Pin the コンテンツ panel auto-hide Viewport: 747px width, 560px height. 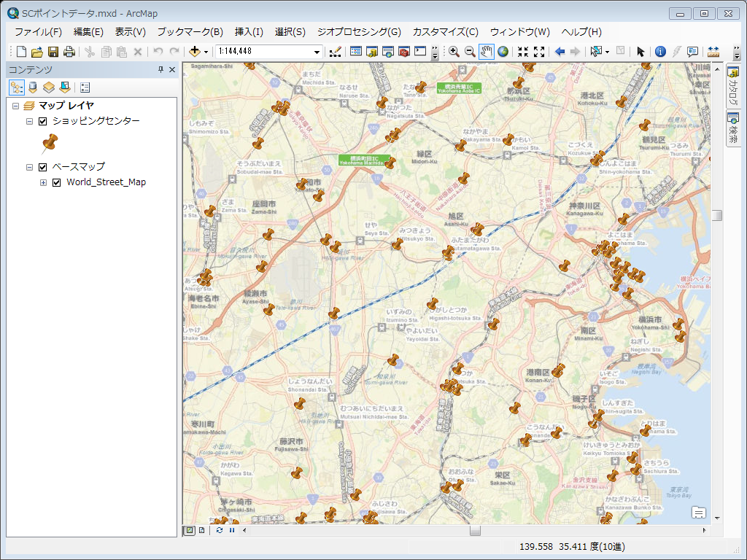pyautogui.click(x=160, y=70)
